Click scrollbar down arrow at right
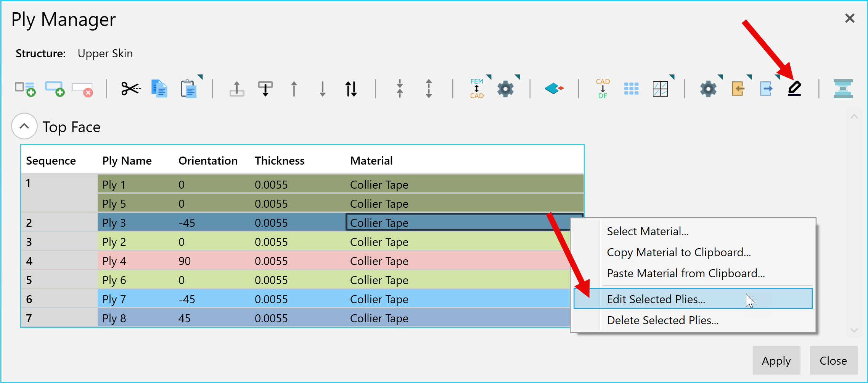Viewport: 868px width, 383px height. pyautogui.click(x=854, y=330)
